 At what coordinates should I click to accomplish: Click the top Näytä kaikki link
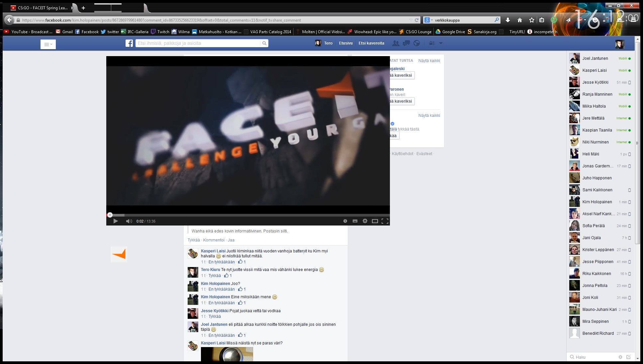pyautogui.click(x=429, y=61)
